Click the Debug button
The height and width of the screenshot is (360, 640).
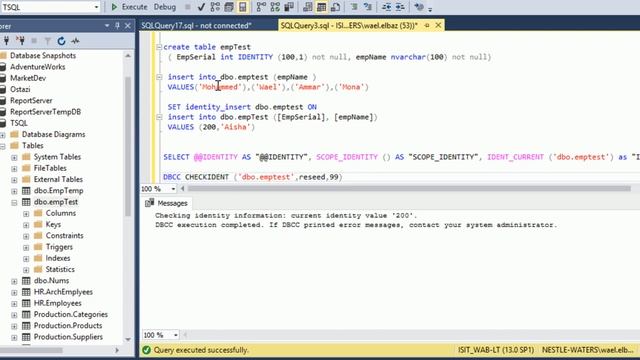click(164, 7)
